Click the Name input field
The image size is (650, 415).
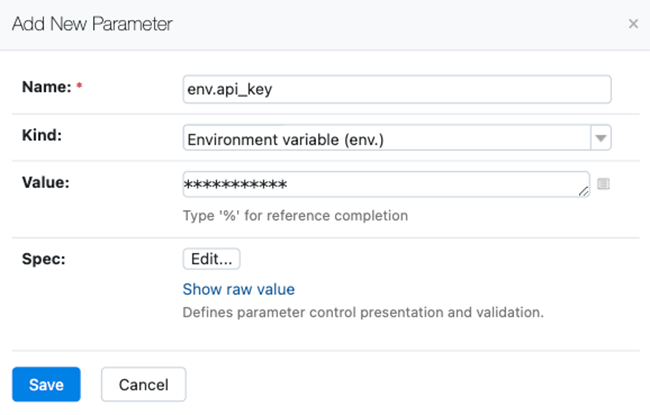point(396,89)
